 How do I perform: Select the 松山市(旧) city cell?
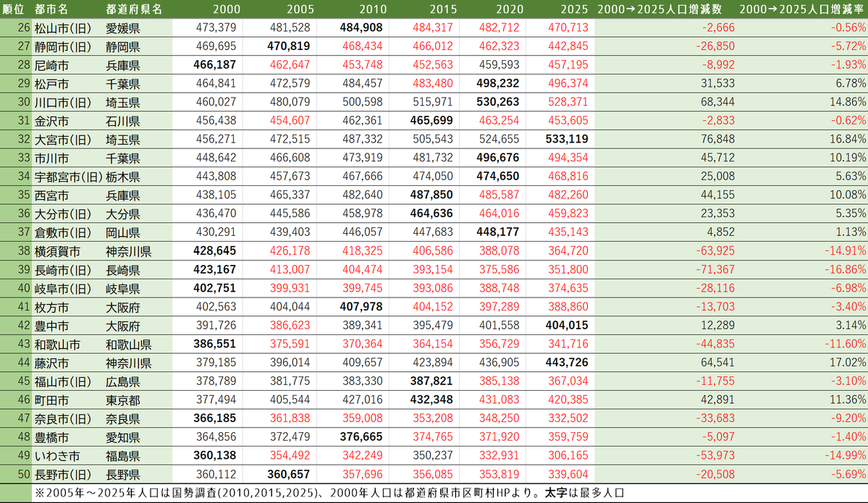pyautogui.click(x=62, y=28)
